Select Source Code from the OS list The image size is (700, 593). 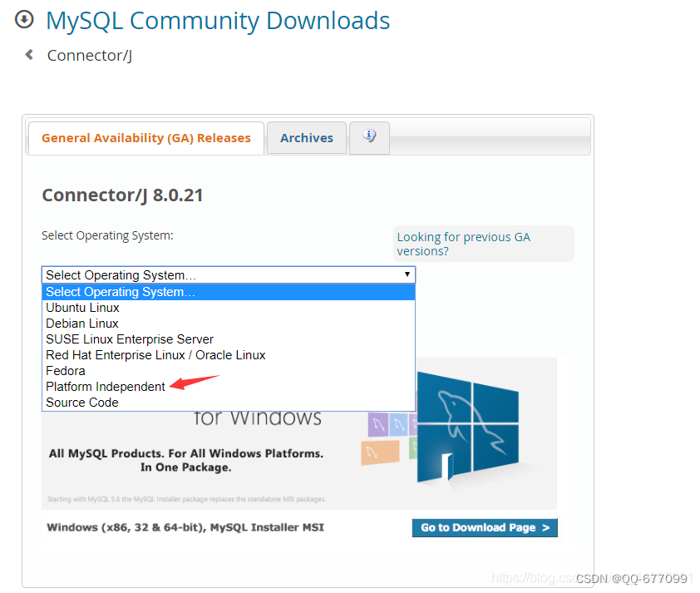[x=81, y=402]
